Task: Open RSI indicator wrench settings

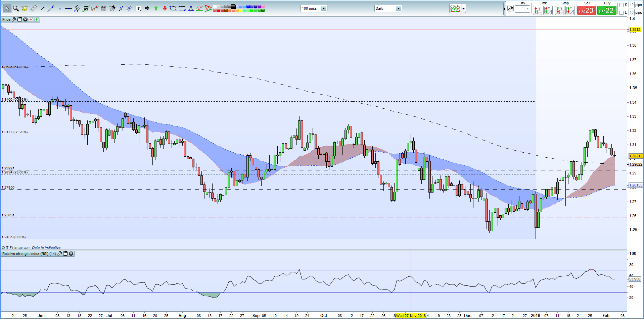Action: coord(59,254)
